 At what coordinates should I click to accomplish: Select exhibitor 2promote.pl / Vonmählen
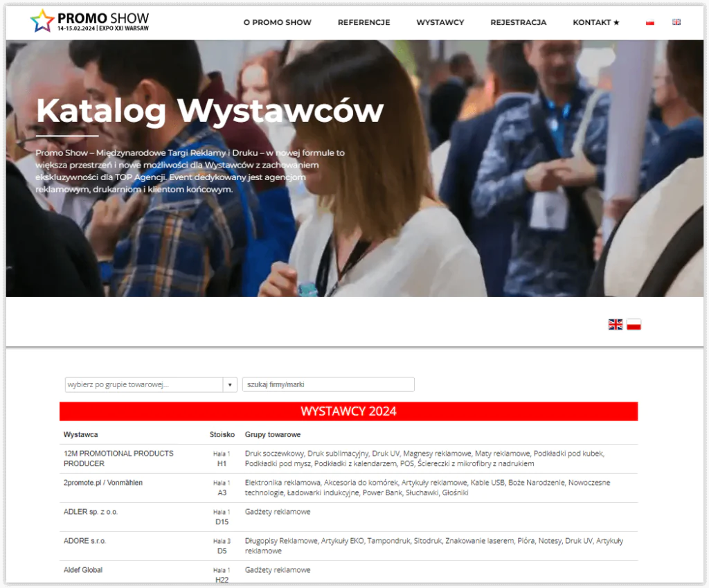[x=103, y=483]
